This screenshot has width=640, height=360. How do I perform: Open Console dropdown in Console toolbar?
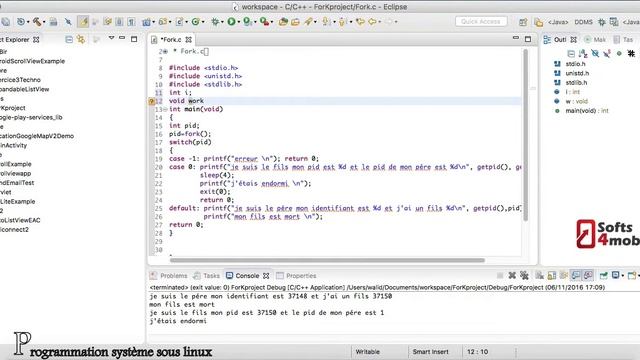click(633, 276)
